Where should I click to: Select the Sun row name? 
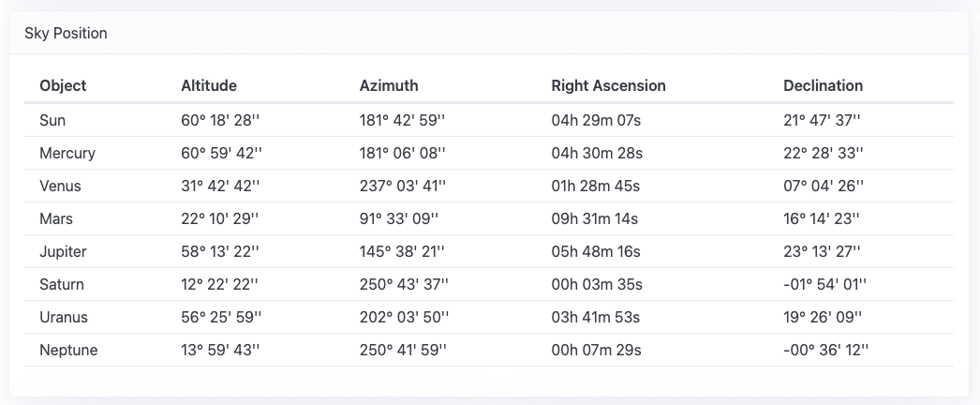click(x=52, y=121)
